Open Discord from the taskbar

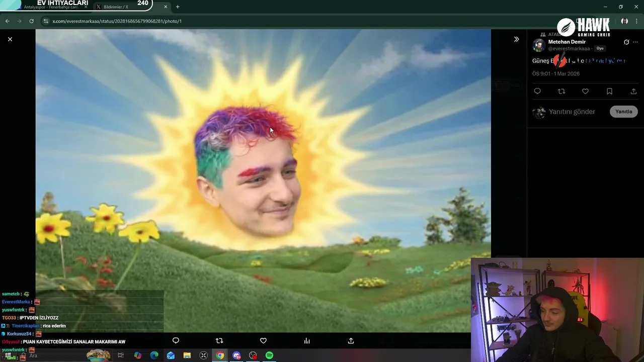[x=236, y=355]
